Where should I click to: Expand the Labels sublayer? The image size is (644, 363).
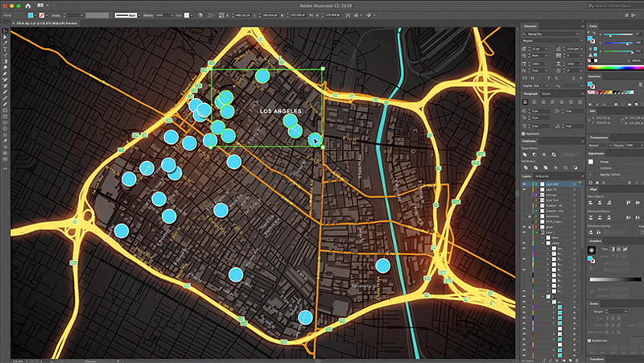543,242
